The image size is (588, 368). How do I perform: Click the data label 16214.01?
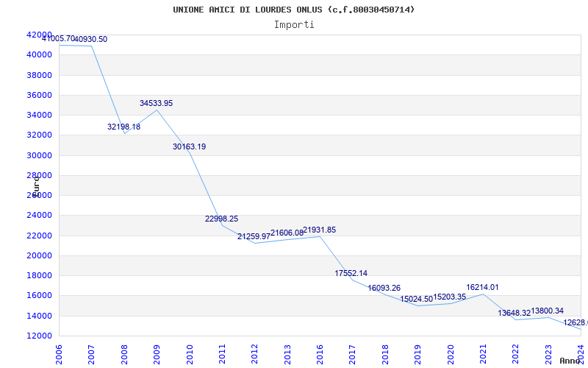(x=482, y=287)
